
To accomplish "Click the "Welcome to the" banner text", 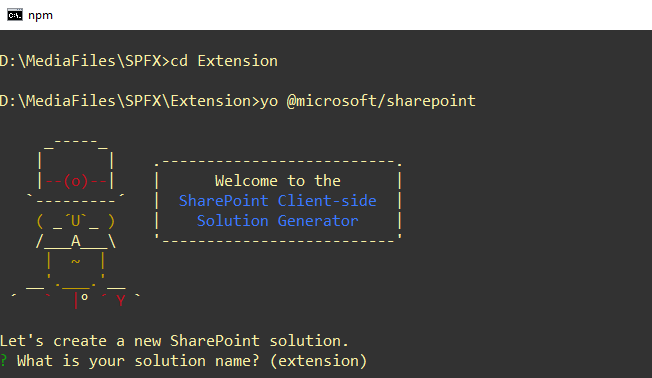I will (x=277, y=181).
